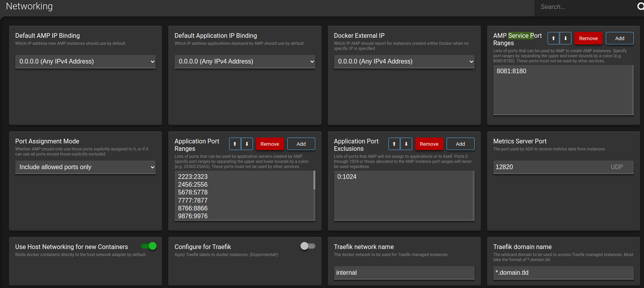Add a new Application Port Range
The height and width of the screenshot is (288, 644).
tap(301, 144)
